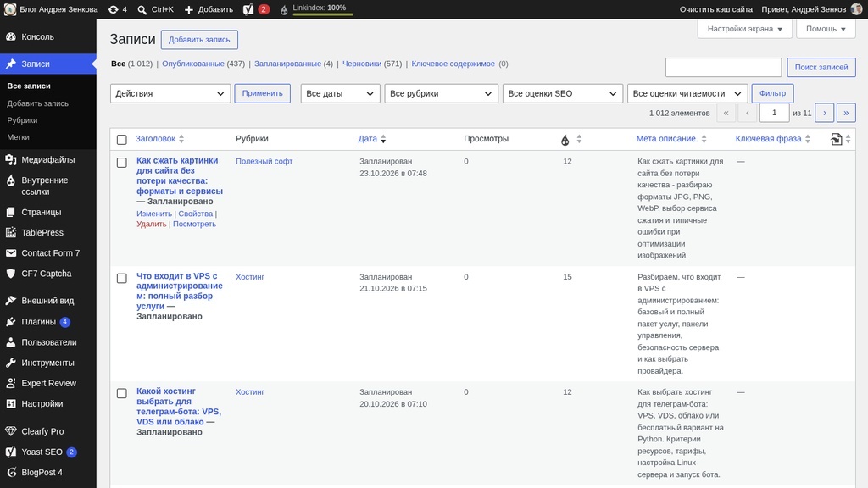Filter by Черновики tab
This screenshot has height=488, width=868.
coord(361,64)
